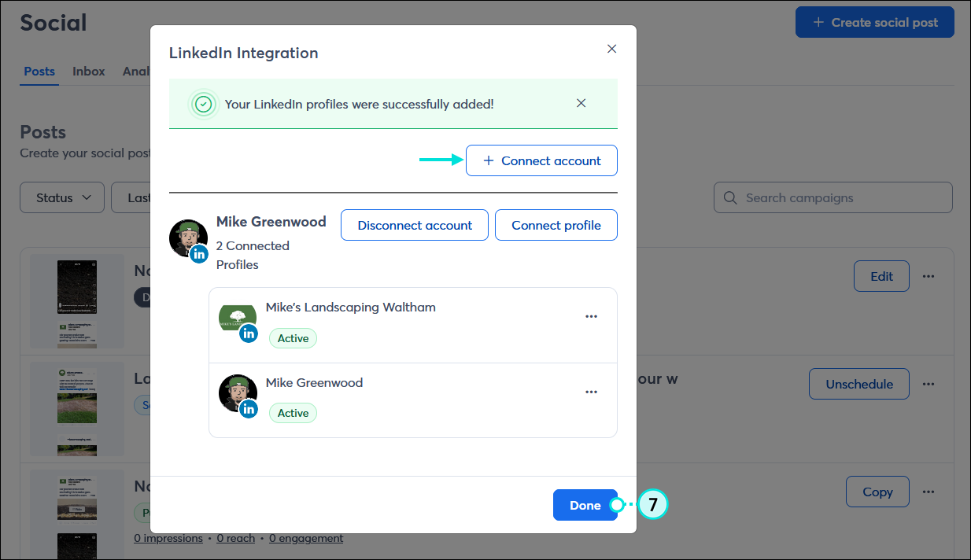Click third post preview thumbnail

pos(77,514)
